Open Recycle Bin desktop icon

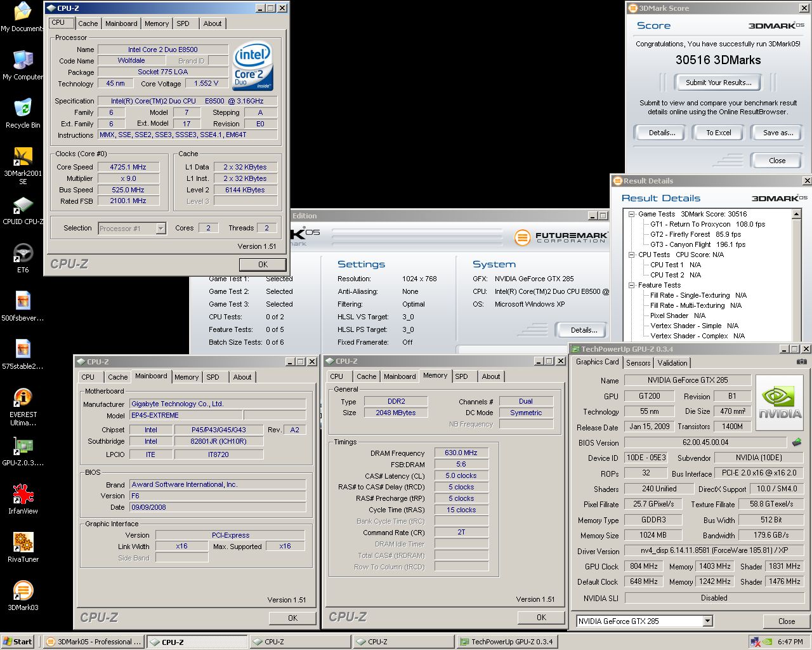[23, 114]
